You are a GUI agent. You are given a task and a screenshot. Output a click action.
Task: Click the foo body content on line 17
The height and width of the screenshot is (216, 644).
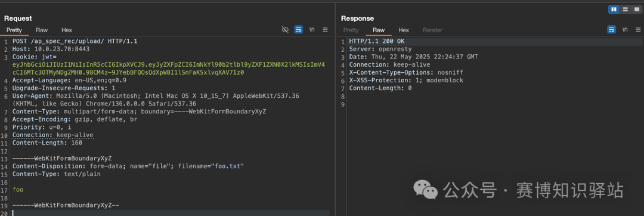tap(18, 190)
